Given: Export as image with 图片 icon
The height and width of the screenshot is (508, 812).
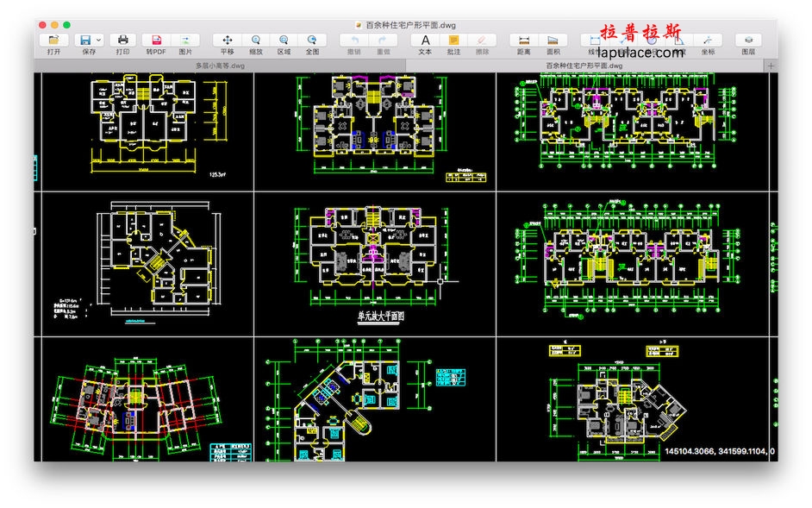Looking at the screenshot, I should [x=185, y=40].
